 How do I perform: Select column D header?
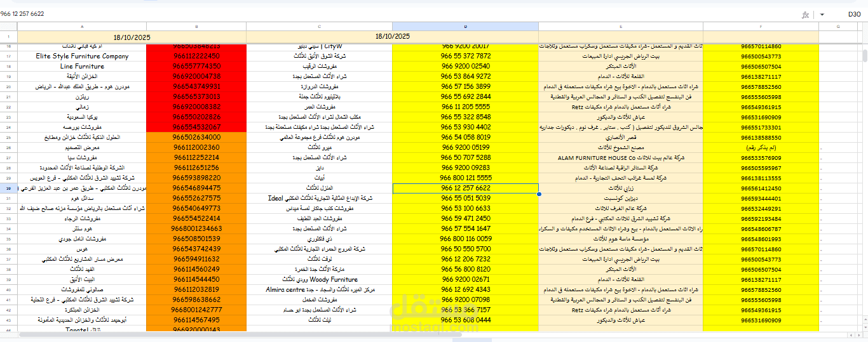click(466, 26)
